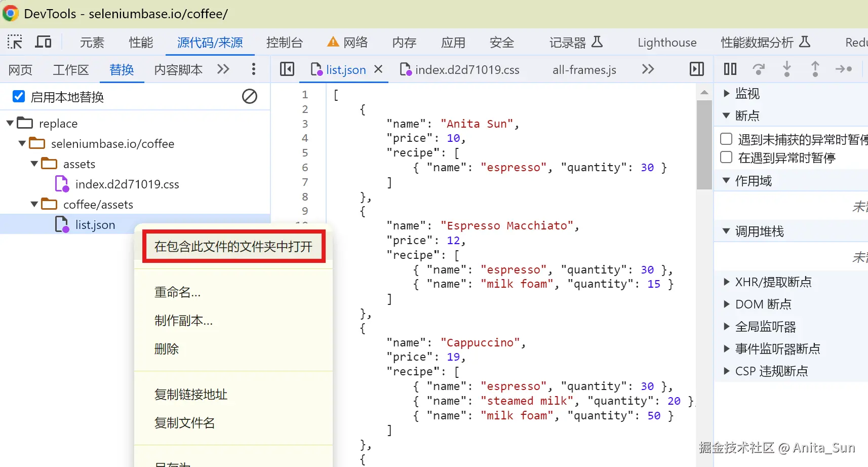Image resolution: width=868 pixels, height=467 pixels.
Task: Switch to the 控制台 panel tab
Action: click(285, 43)
